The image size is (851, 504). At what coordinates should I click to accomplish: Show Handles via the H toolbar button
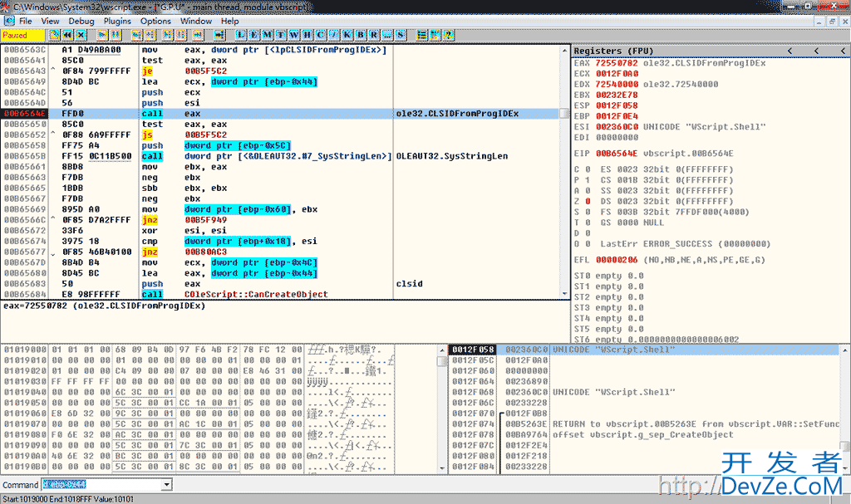(x=307, y=35)
